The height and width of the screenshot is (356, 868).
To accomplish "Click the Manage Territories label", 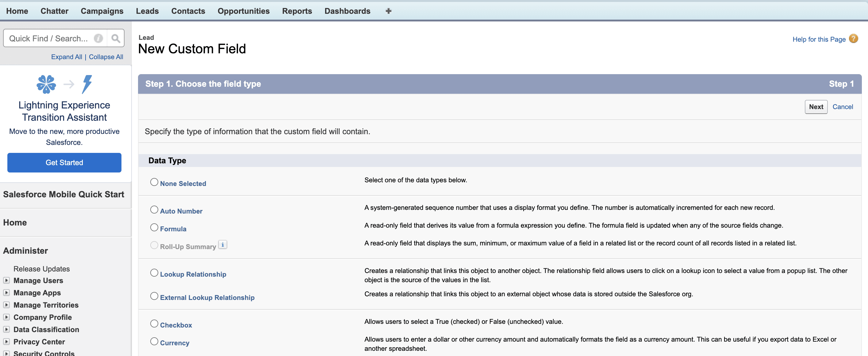I will pos(46,305).
